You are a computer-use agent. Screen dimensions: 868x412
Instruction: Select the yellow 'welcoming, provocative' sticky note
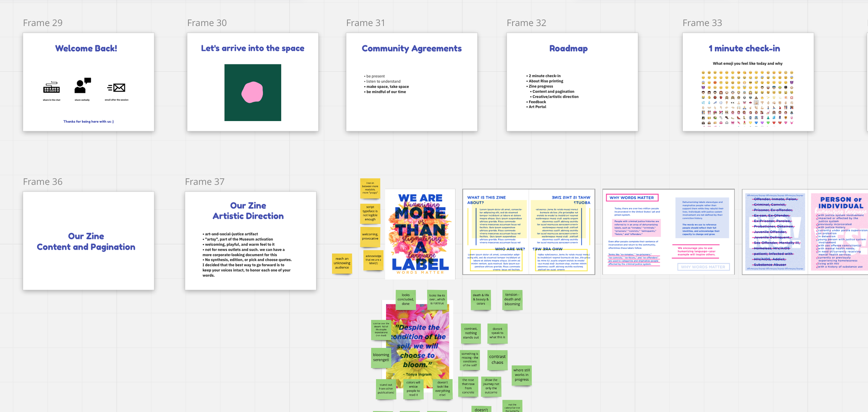[370, 237]
